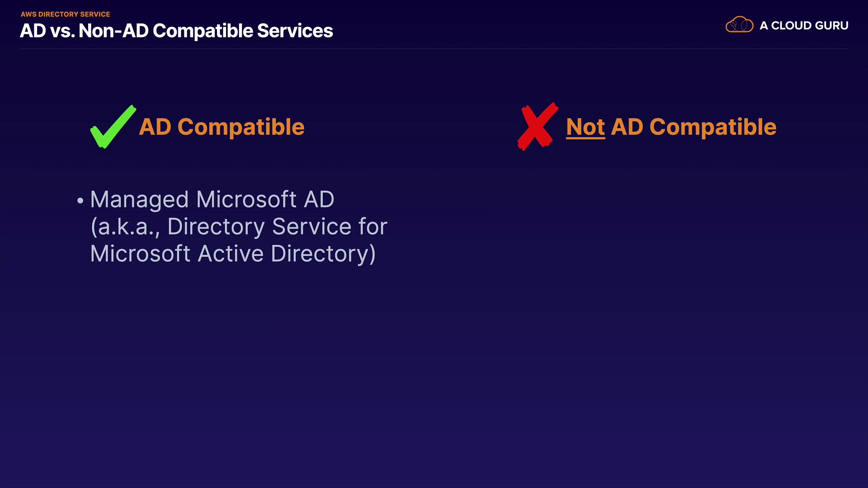Click the "Microsoft Active Directory)" line
The width and height of the screenshot is (868, 488).
(x=233, y=253)
